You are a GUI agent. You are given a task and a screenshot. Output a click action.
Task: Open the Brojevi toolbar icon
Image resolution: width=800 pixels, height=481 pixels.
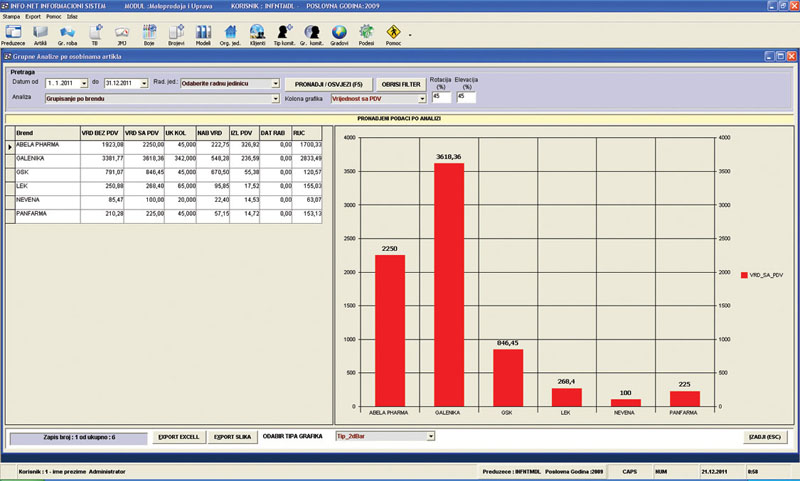point(176,35)
